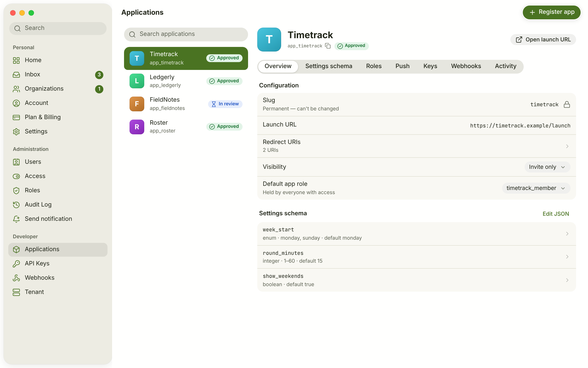Focus the Search applications field
This screenshot has width=588, height=368.
pos(186,34)
